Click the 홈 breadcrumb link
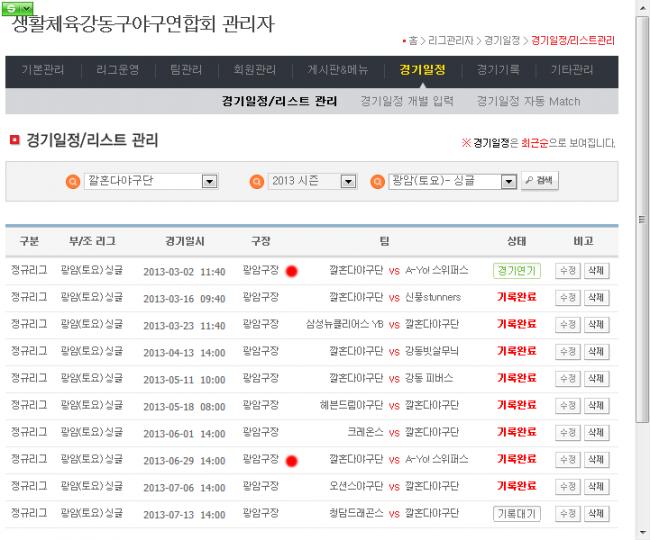The width and height of the screenshot is (650, 540). coord(413,41)
